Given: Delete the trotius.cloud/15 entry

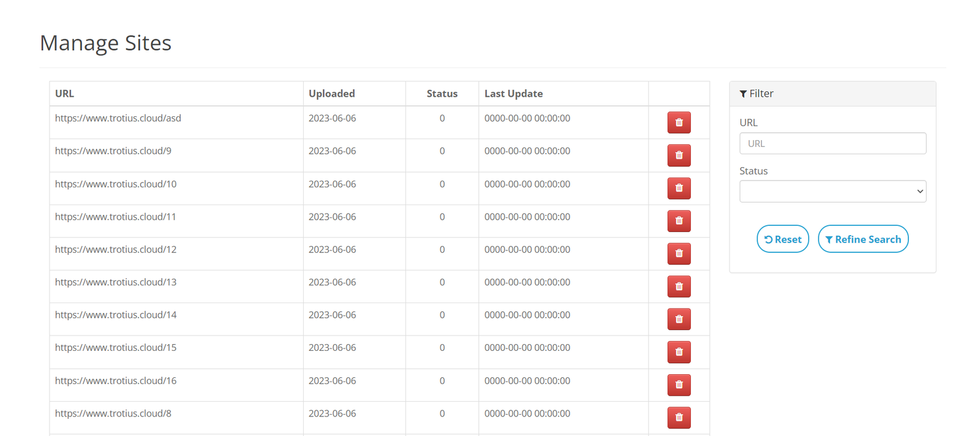Looking at the screenshot, I should point(679,352).
